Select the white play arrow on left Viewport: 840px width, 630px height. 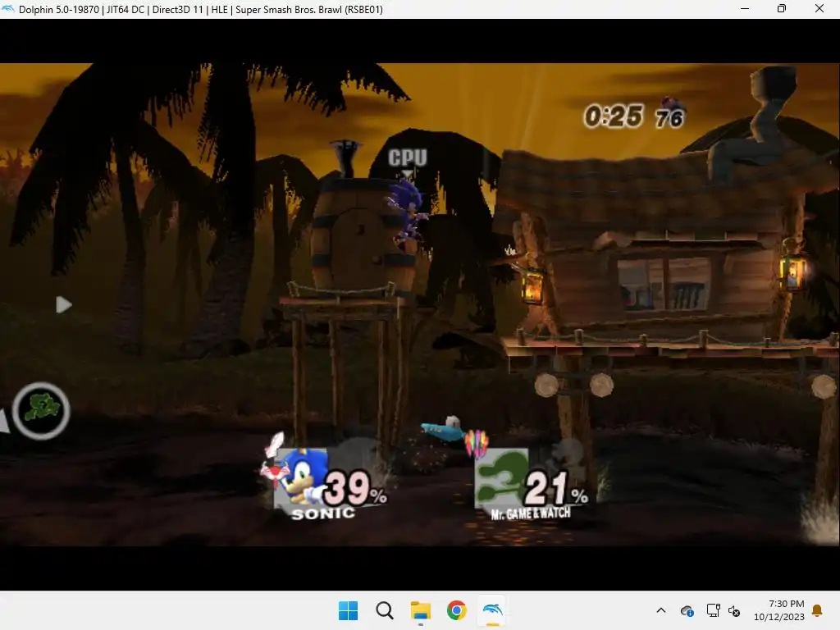tap(64, 305)
